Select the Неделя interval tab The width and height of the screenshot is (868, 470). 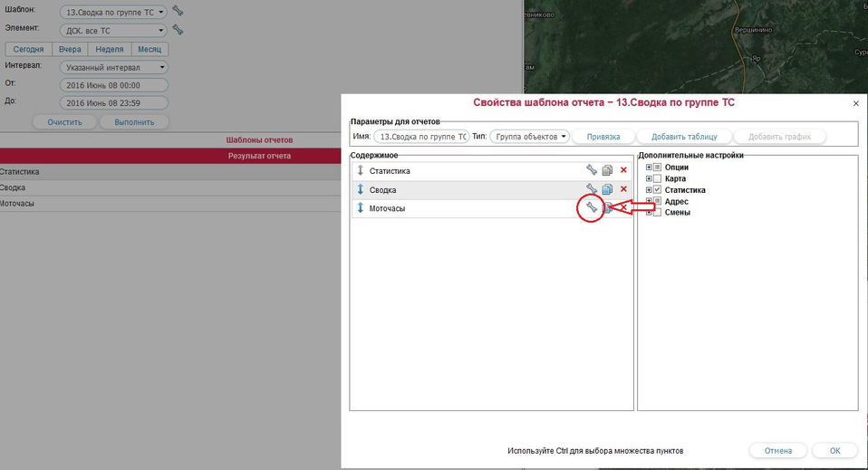click(109, 50)
